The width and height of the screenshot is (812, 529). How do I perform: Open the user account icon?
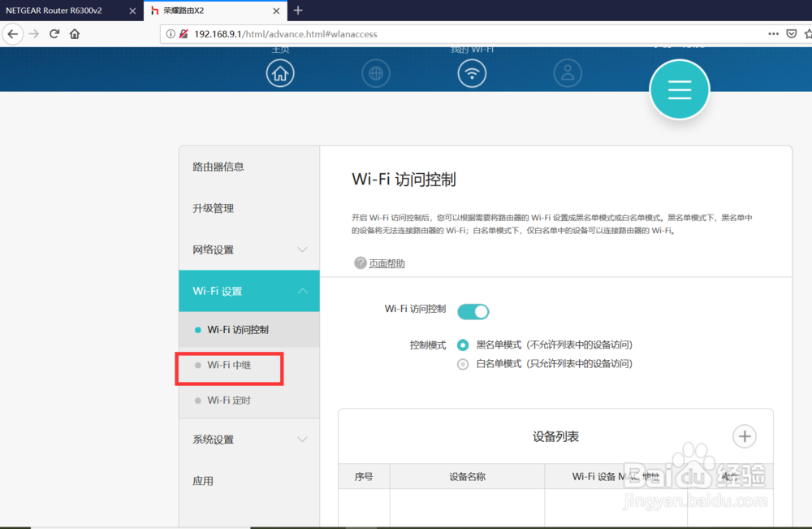point(568,73)
